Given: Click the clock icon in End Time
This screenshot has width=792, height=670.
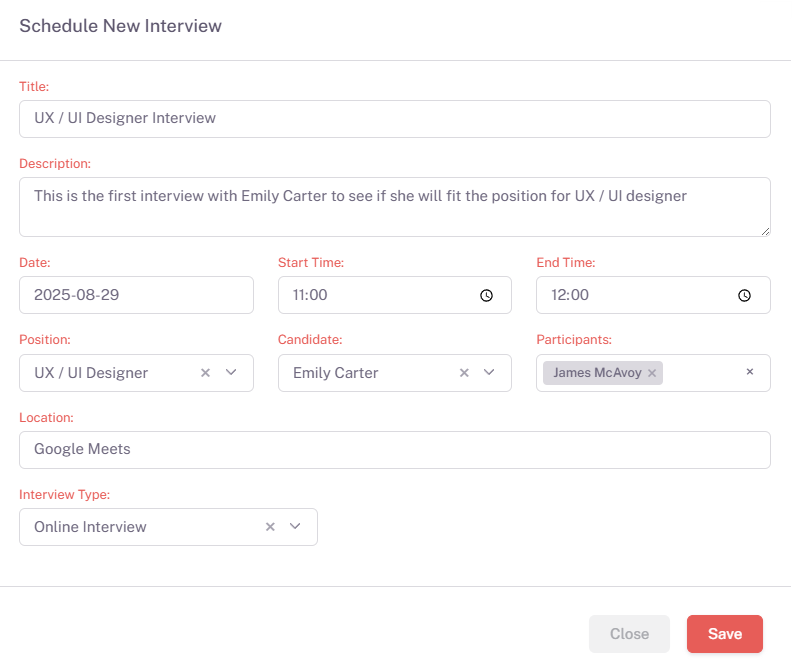Looking at the screenshot, I should click(744, 295).
